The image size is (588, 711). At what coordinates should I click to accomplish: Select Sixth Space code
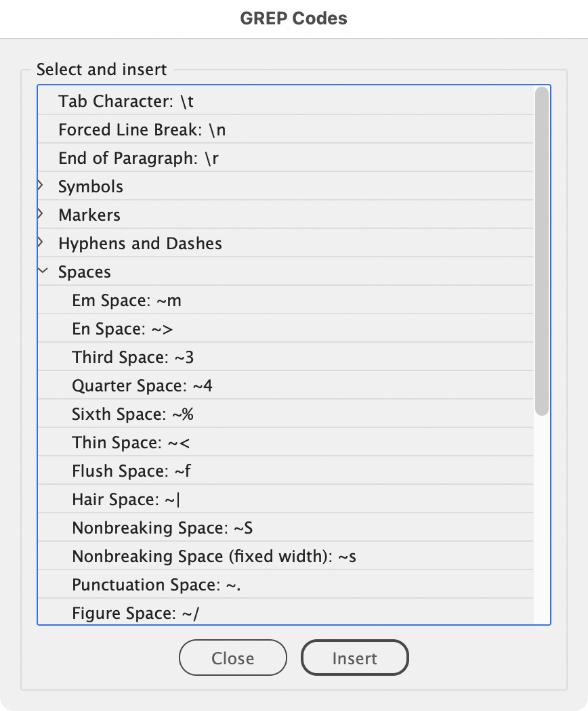133,414
